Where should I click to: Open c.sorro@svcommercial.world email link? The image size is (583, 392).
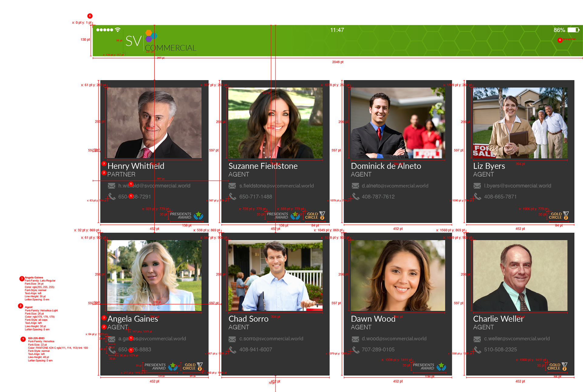point(271,339)
